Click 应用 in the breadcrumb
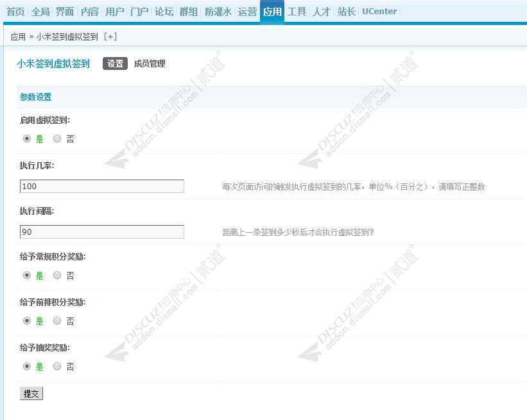The height and width of the screenshot is (420, 527). tap(18, 37)
